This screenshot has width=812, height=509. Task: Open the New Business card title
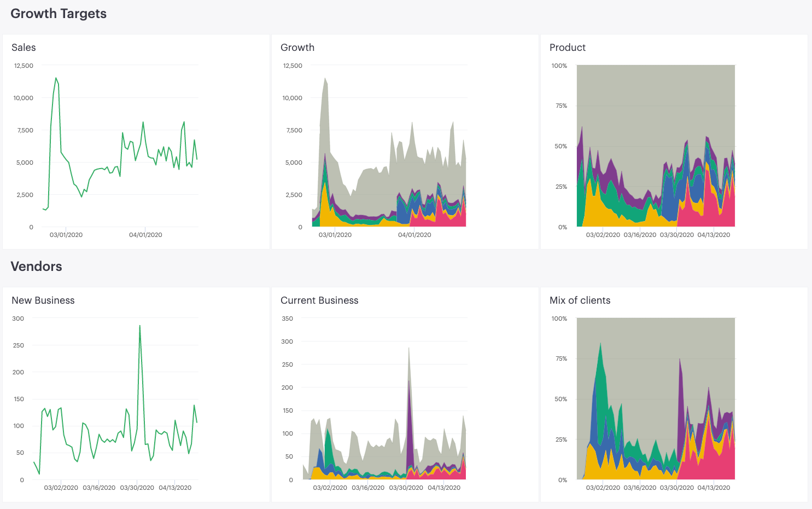coord(43,300)
